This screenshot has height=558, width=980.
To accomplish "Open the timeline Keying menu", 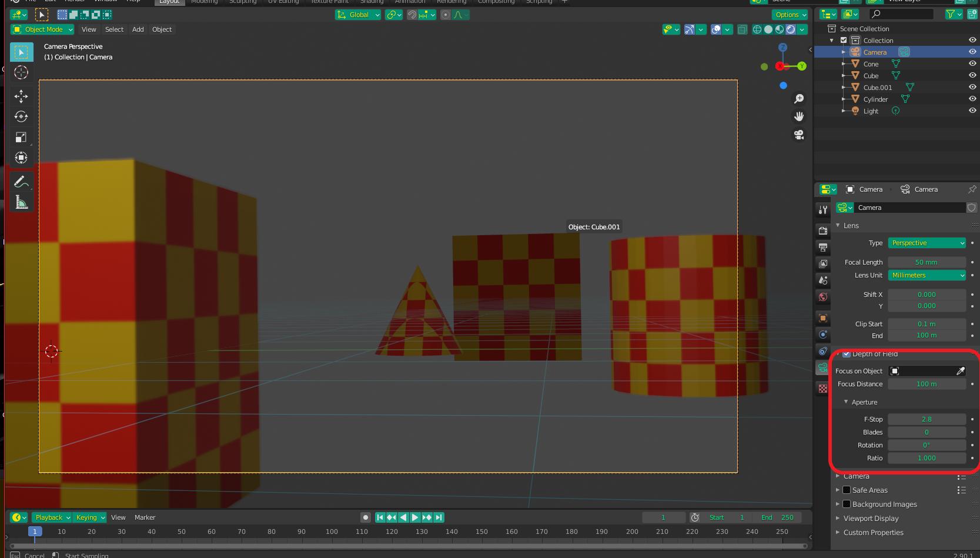I will tap(90, 517).
